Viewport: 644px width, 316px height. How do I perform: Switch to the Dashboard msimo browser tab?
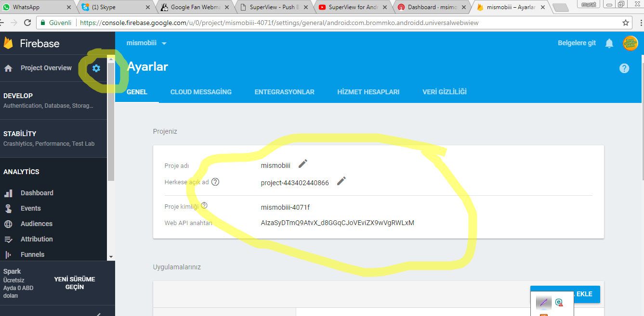coord(433,7)
